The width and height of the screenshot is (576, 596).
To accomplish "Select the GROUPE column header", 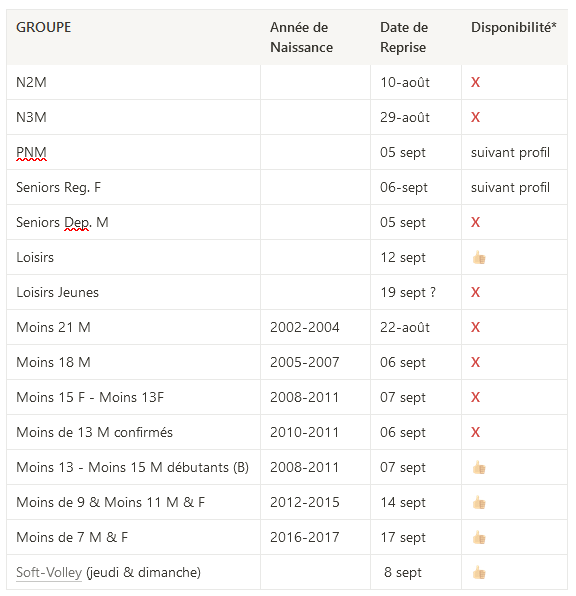I will pyautogui.click(x=43, y=27).
